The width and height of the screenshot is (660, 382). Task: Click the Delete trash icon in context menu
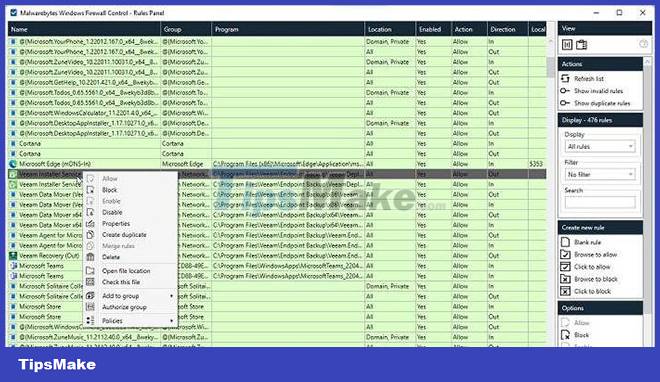[x=90, y=257]
